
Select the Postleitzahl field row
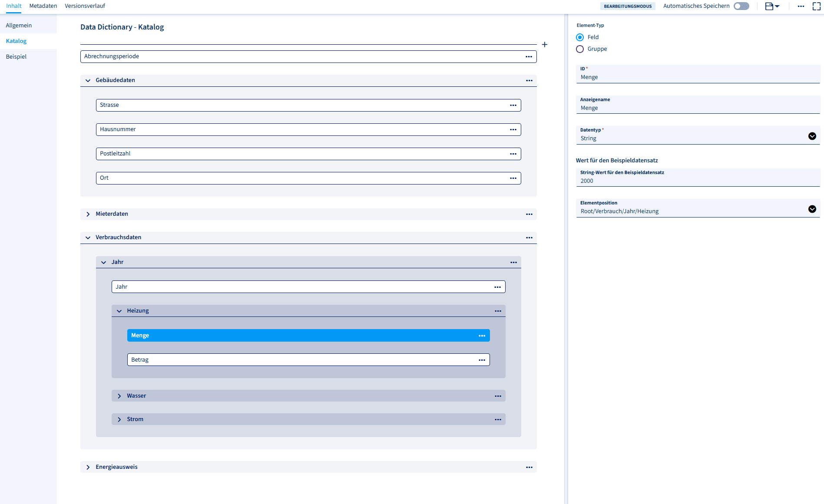308,154
